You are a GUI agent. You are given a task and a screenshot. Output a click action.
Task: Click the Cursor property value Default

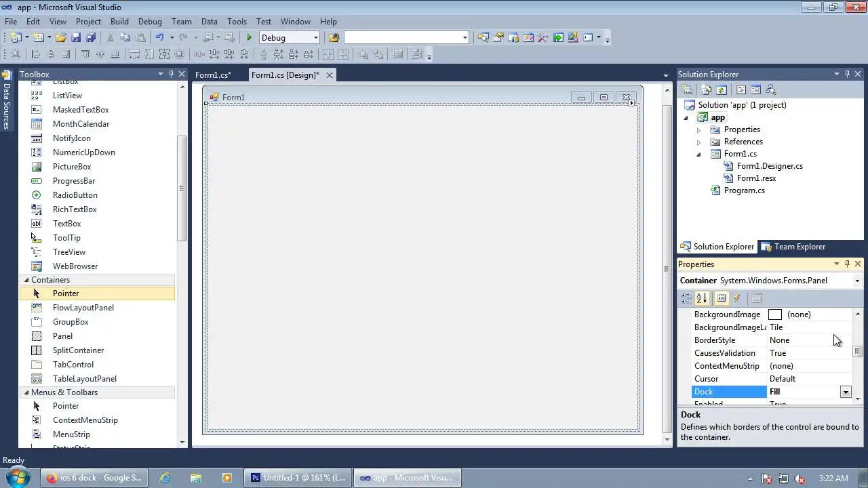tap(783, 379)
